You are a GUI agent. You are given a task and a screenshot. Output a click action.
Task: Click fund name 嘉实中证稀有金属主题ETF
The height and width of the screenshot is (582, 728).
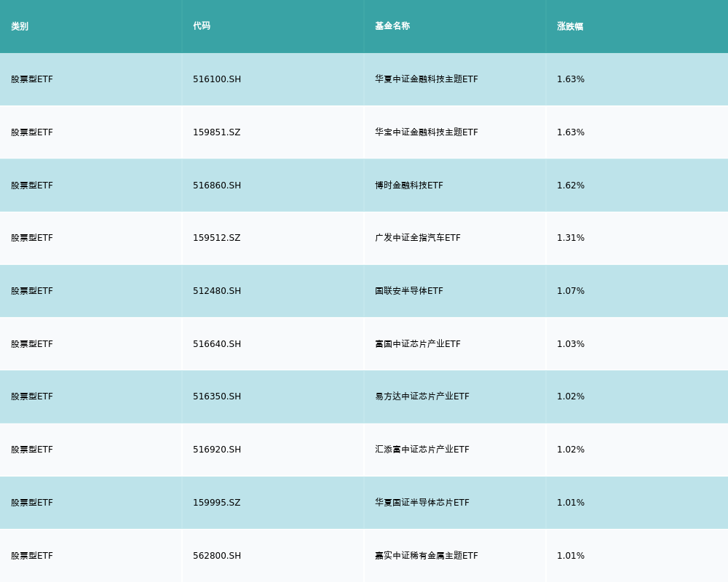[x=427, y=556]
